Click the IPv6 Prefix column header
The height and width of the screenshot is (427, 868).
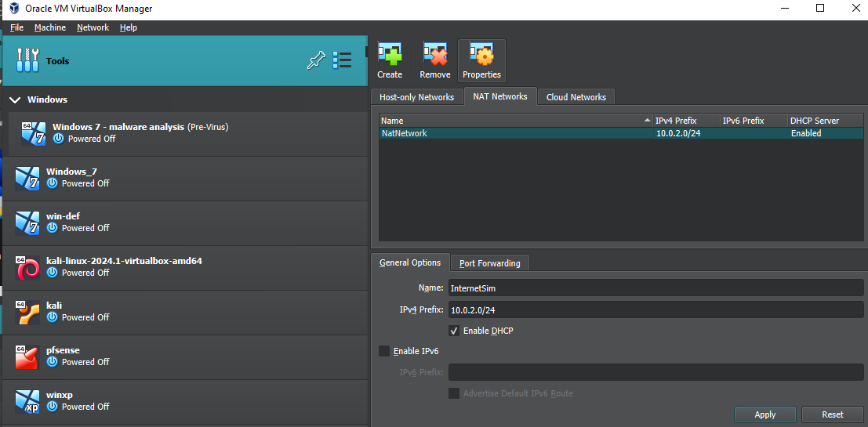[754, 121]
